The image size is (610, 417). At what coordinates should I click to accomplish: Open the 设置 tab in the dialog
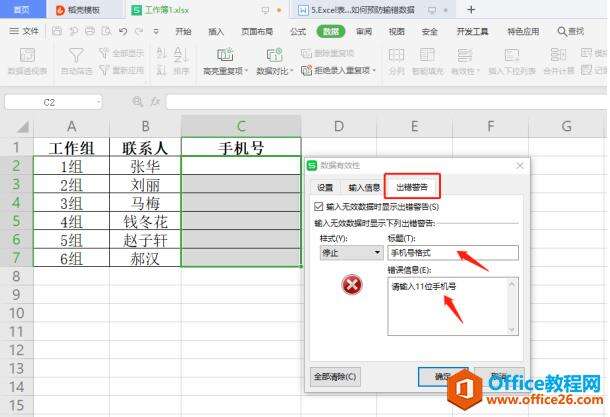click(x=325, y=187)
